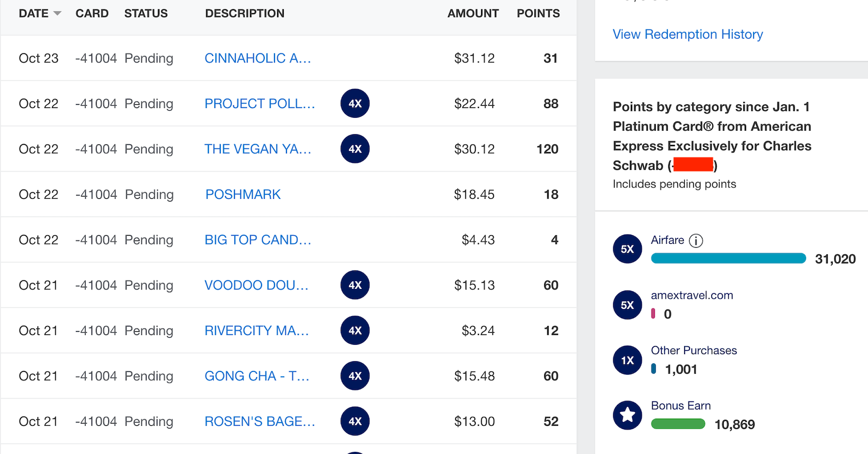Click the RIVERCITY MA transaction link

coord(256,330)
